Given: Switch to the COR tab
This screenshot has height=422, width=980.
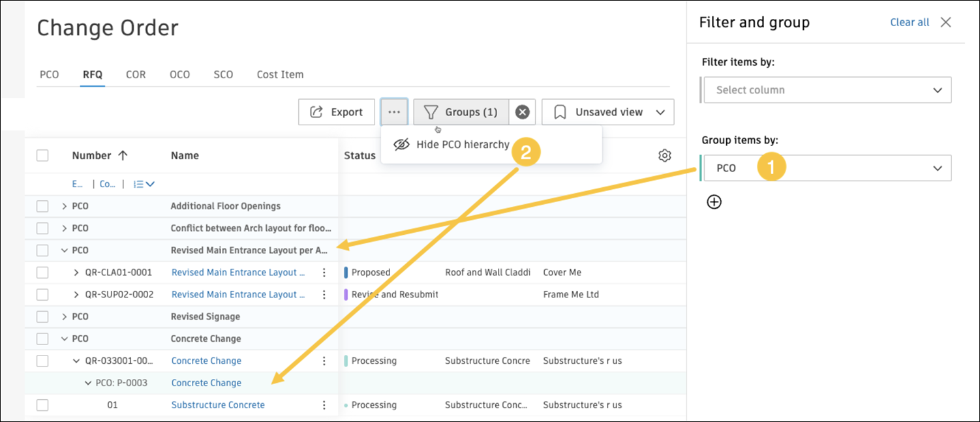Looking at the screenshot, I should coord(136,74).
